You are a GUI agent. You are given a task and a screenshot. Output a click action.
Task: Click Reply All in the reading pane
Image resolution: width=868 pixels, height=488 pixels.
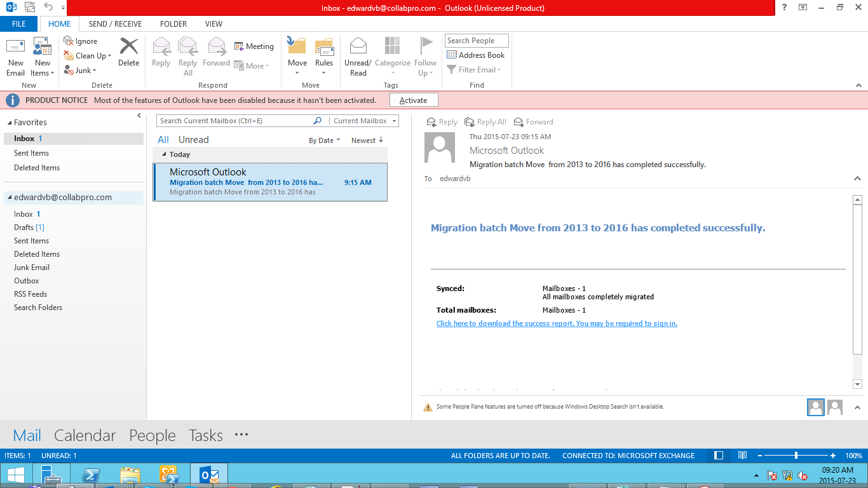(485, 122)
